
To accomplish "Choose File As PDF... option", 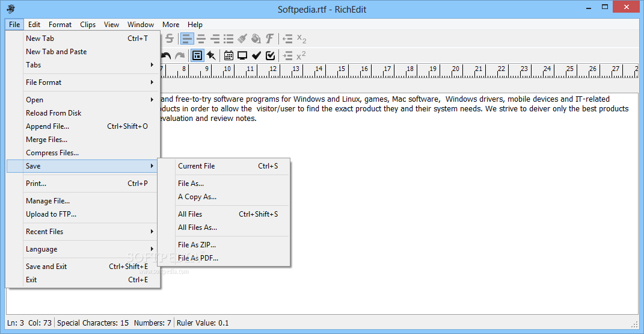I will click(x=224, y=258).
